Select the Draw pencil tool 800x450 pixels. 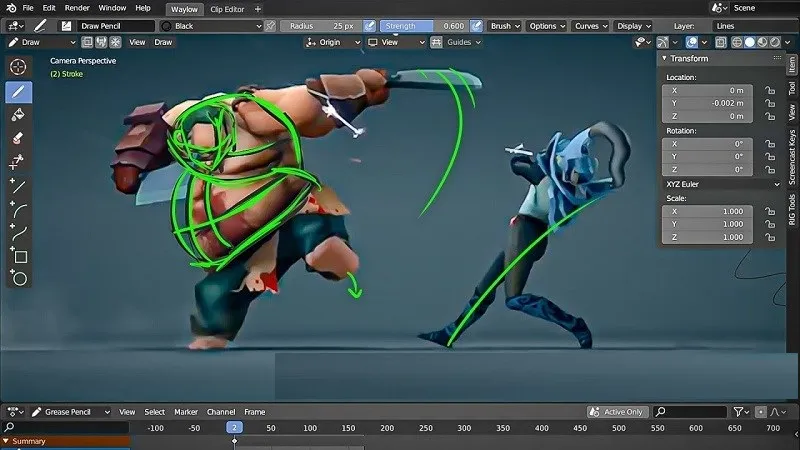click(x=18, y=92)
